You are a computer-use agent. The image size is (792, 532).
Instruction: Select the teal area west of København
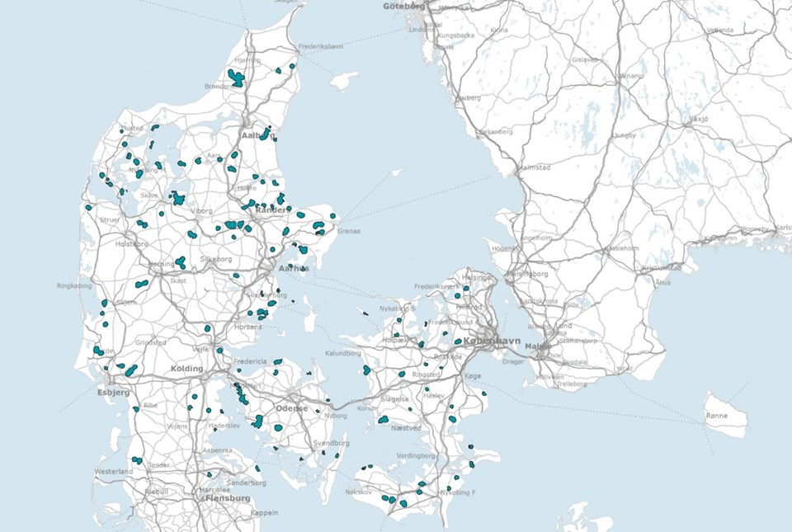(x=458, y=341)
